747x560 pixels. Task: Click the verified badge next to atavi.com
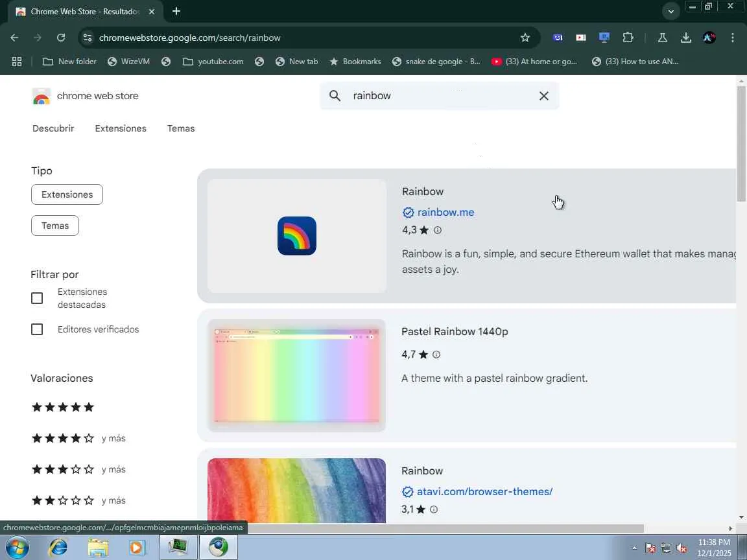point(407,491)
